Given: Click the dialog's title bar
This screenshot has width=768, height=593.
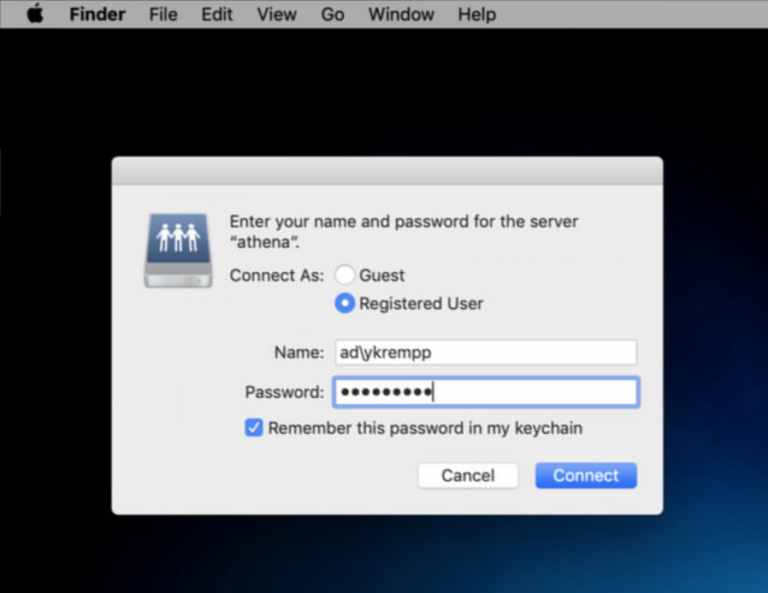Looking at the screenshot, I should click(x=386, y=171).
